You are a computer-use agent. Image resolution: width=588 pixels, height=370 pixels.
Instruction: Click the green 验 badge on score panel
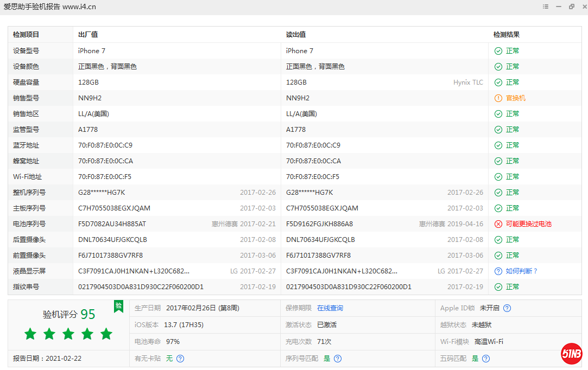tap(118, 306)
